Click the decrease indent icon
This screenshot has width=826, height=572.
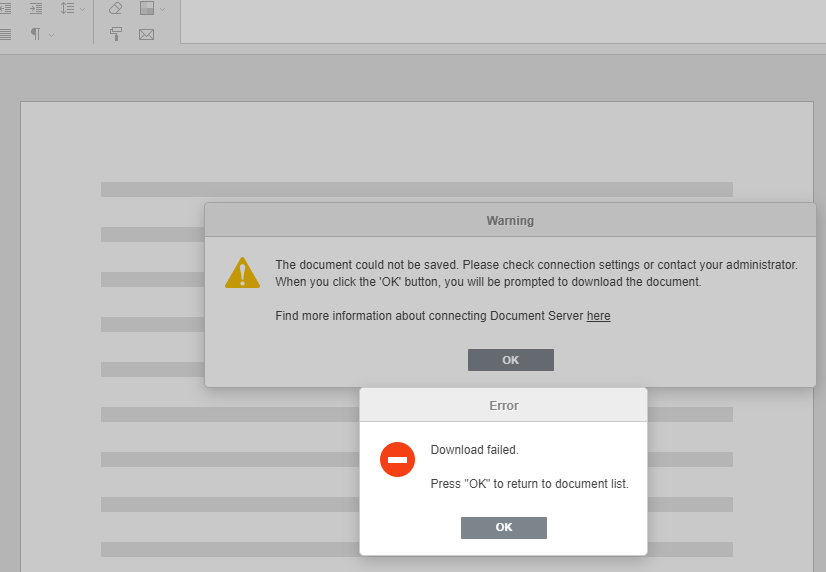click(4, 8)
